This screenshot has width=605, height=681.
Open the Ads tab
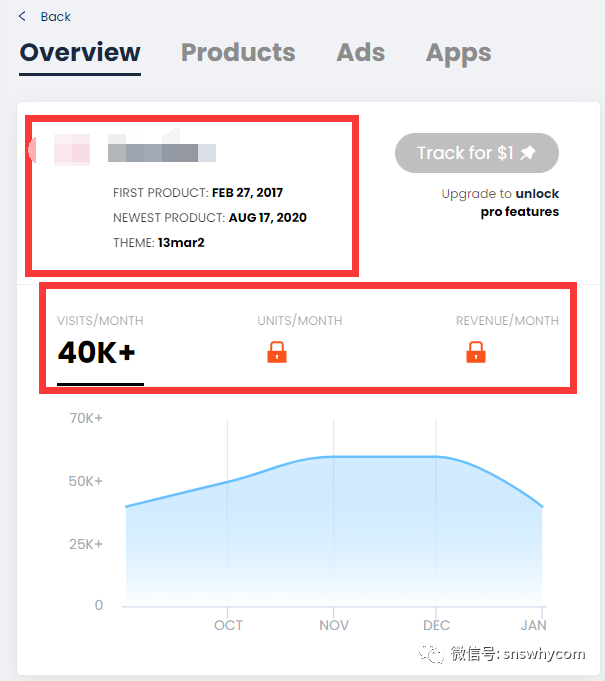[360, 53]
